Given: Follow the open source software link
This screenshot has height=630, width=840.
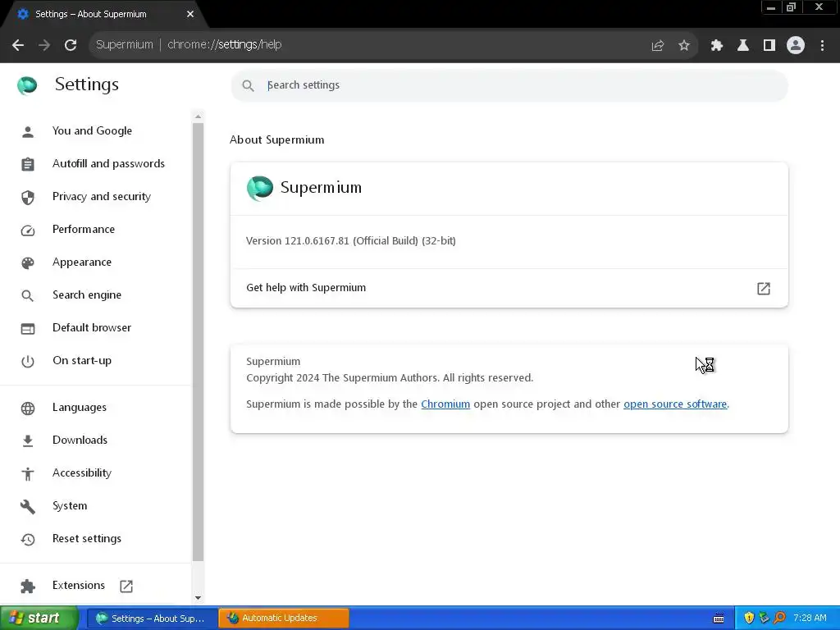Looking at the screenshot, I should (675, 404).
